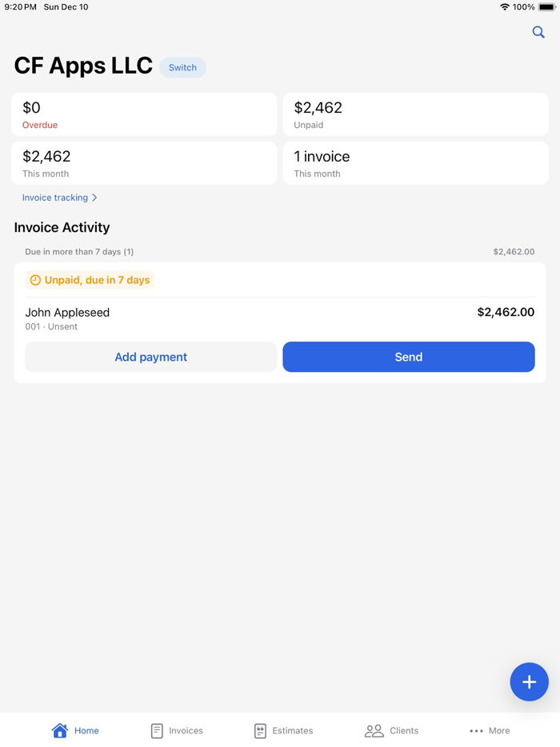Viewport: 560px width, 747px height.
Task: Create a new invoice with the plus button
Action: pyautogui.click(x=529, y=681)
